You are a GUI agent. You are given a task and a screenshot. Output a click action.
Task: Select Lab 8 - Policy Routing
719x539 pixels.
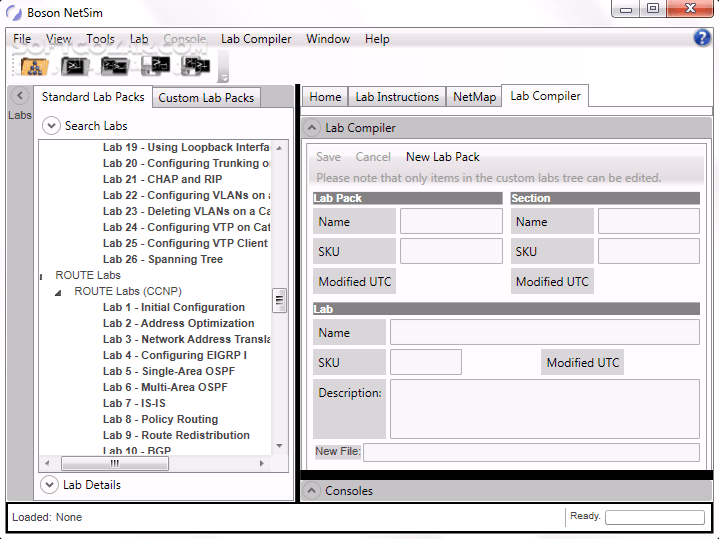160,420
